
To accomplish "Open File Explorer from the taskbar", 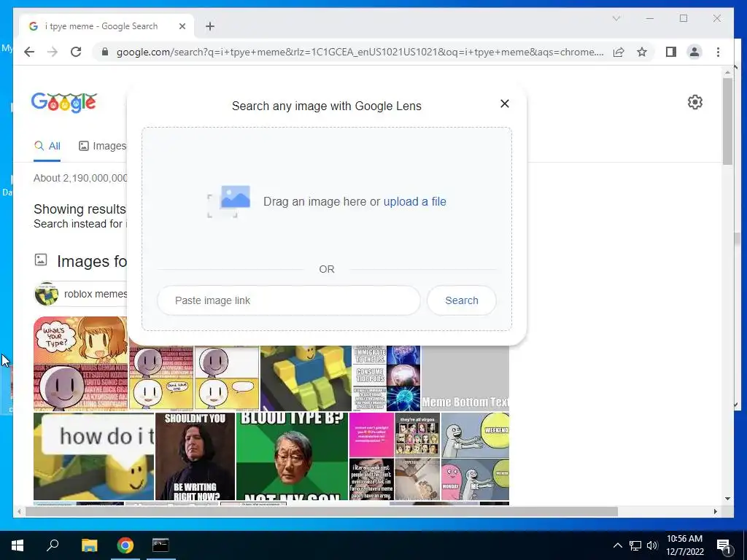I will click(x=89, y=545).
